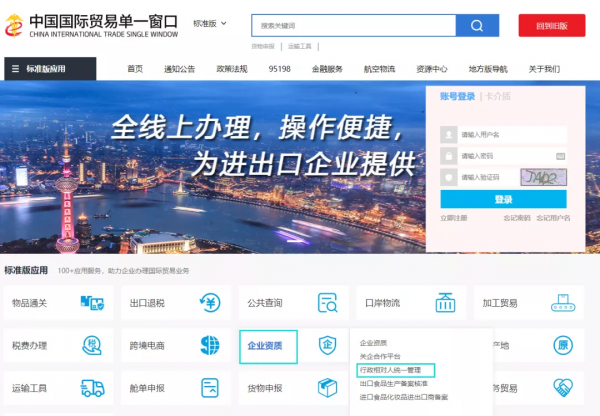
Task: Open the 企业资质 category tile
Action: click(266, 345)
